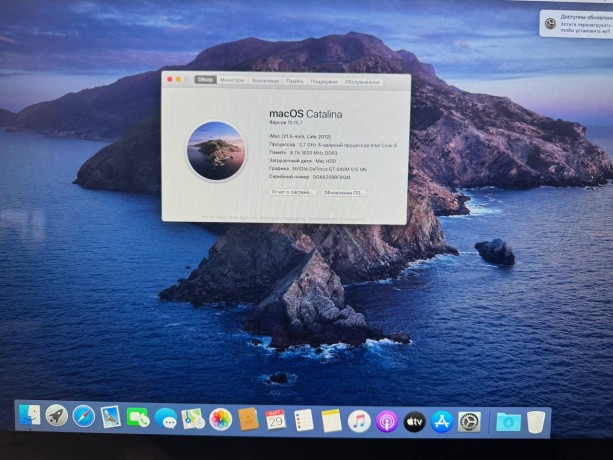Open App Store icon in Dock
The height and width of the screenshot is (460, 613).
pos(442,422)
